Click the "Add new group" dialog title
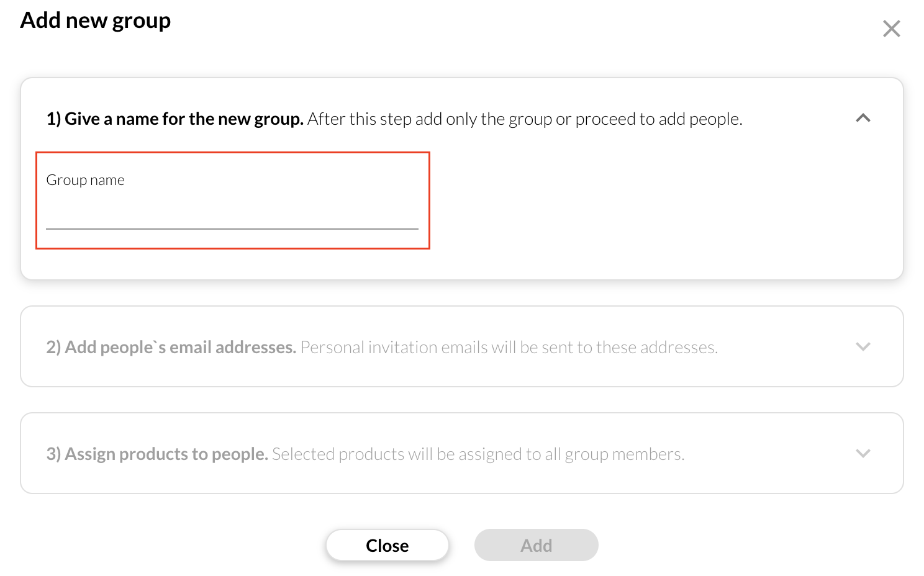 pos(95,20)
